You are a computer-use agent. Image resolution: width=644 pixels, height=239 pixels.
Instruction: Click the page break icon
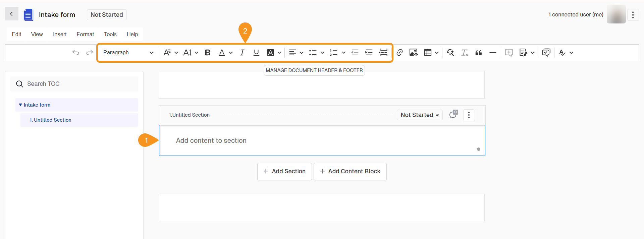coord(383,53)
